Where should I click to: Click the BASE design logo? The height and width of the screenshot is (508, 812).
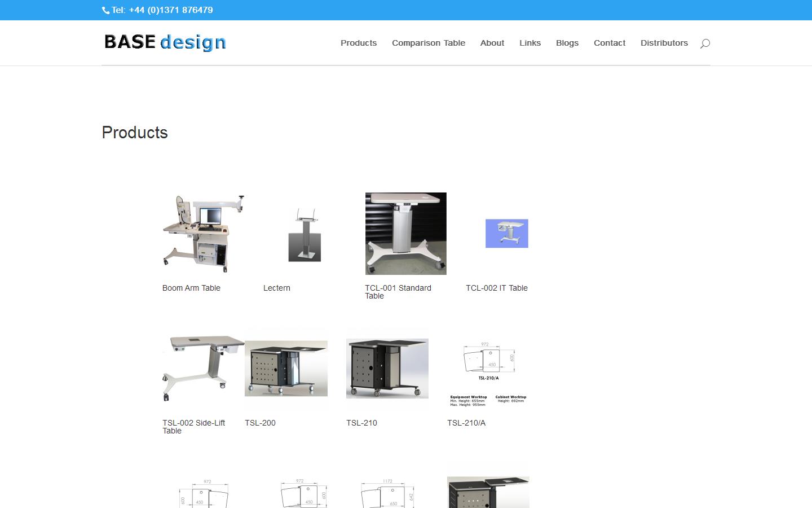[164, 42]
